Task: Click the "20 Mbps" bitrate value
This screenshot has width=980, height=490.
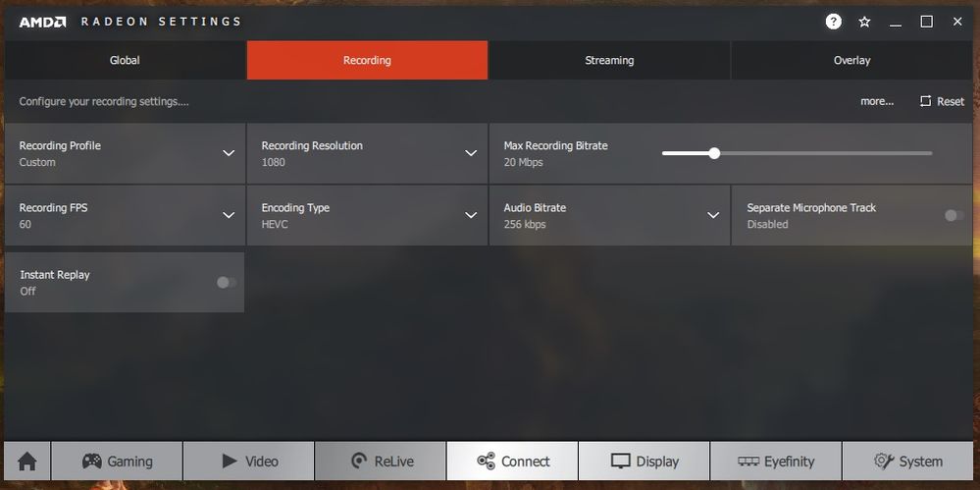Action: pos(523,162)
